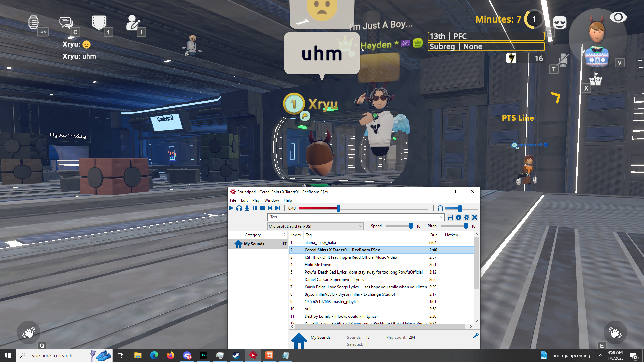Viewport: 644px width, 362px height.
Task: Open the Window menu
Action: [x=271, y=200]
